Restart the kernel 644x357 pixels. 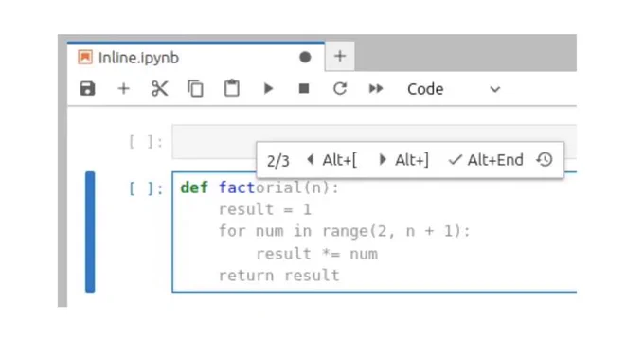[x=340, y=89]
